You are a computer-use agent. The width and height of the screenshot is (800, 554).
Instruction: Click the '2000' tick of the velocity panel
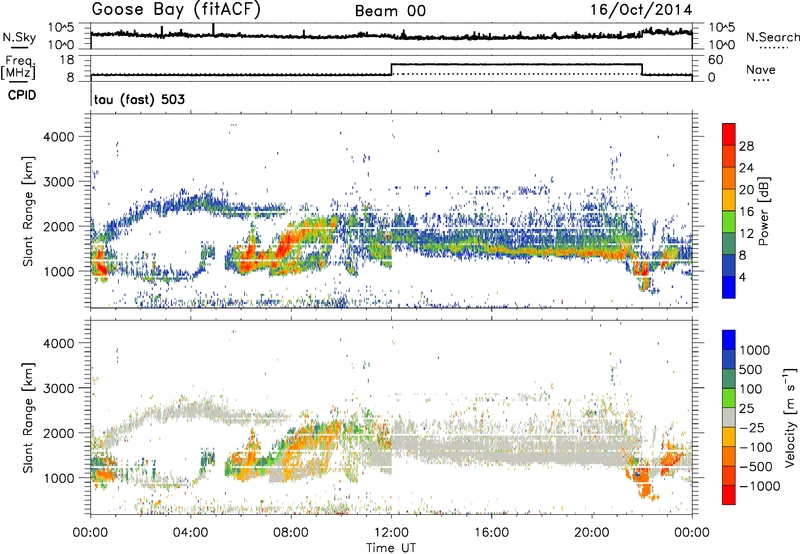(58, 433)
